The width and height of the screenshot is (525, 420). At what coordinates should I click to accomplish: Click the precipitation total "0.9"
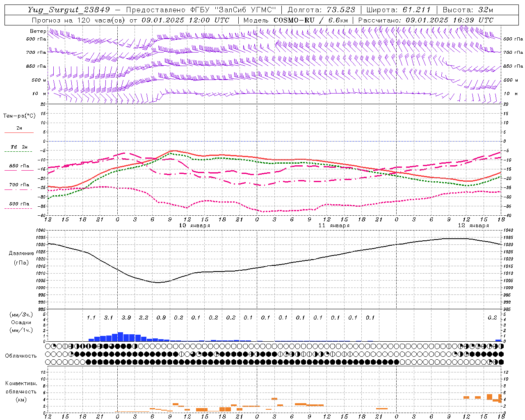tap(161, 317)
